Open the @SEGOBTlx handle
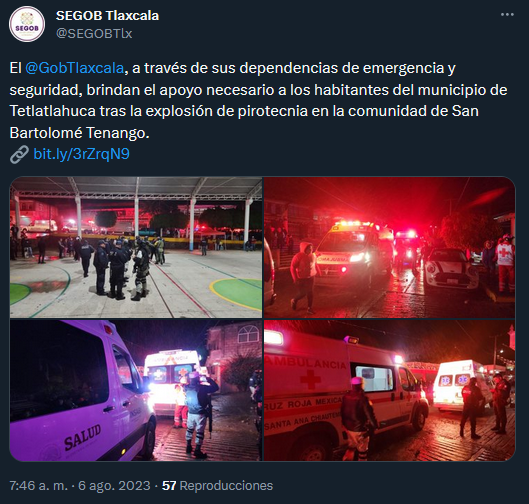 94,33
